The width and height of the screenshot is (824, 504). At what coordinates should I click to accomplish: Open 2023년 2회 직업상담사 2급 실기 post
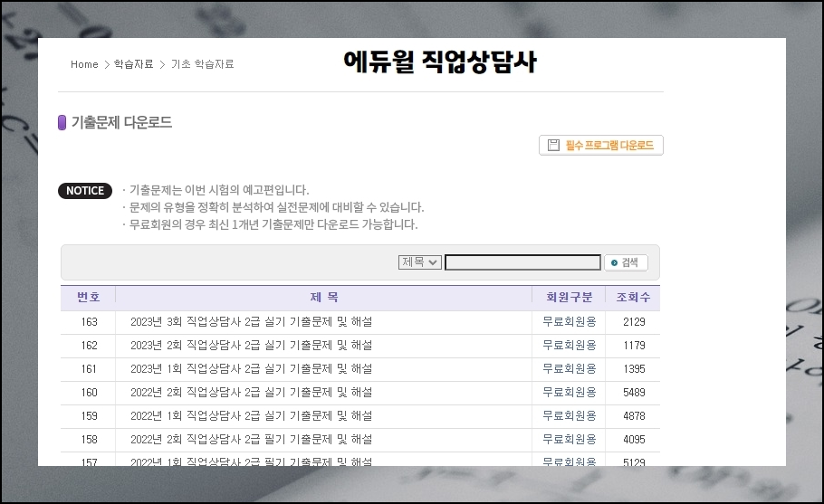(251, 346)
